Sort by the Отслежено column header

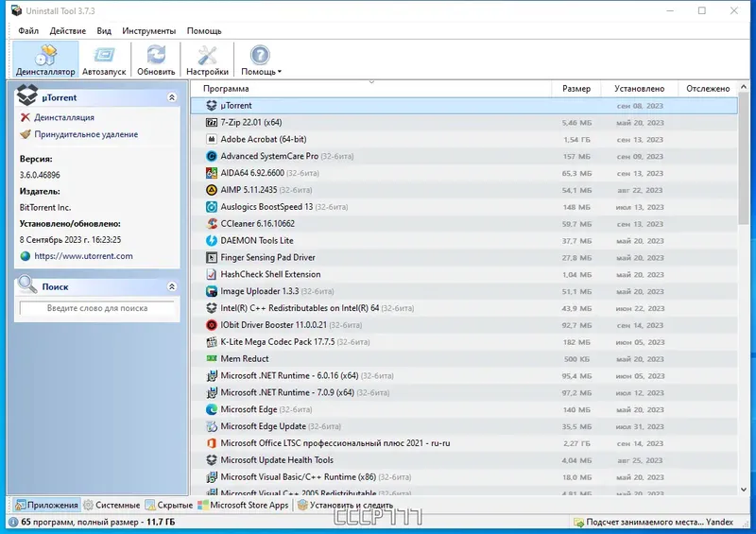tap(708, 89)
